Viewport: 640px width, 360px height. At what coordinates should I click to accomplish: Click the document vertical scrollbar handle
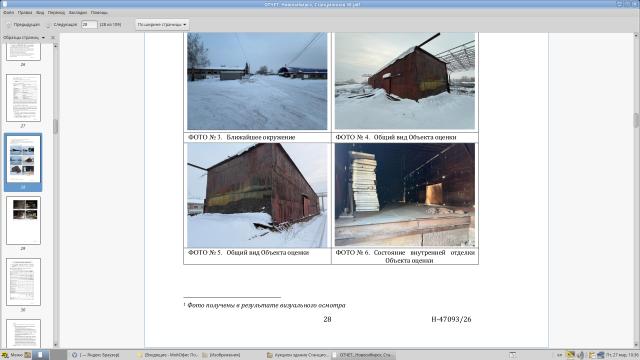(636, 120)
